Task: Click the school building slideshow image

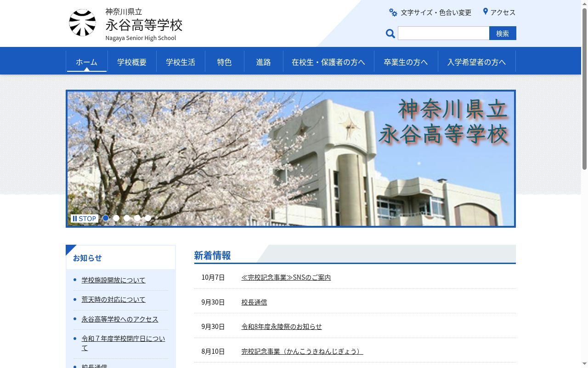Action: 291,159
